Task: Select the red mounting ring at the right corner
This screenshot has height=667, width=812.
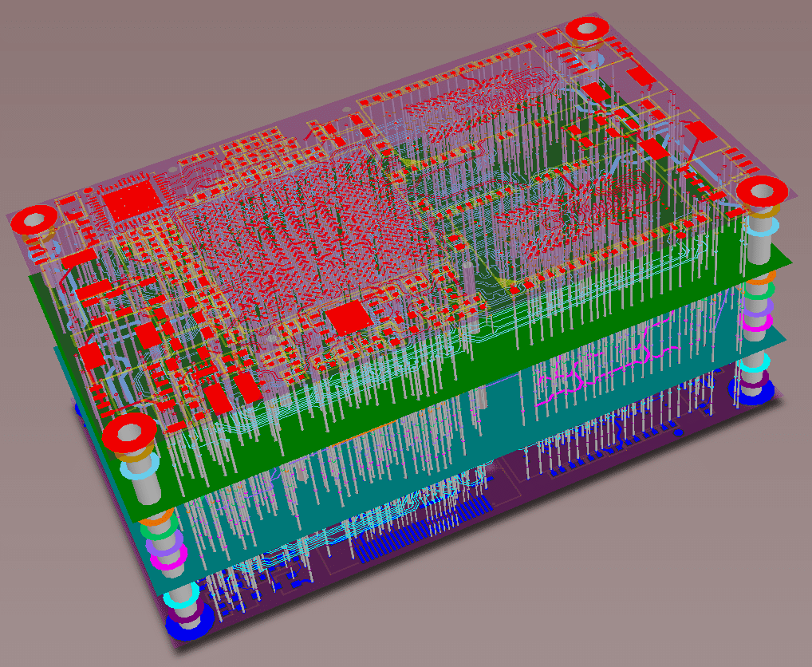Action: (x=763, y=191)
